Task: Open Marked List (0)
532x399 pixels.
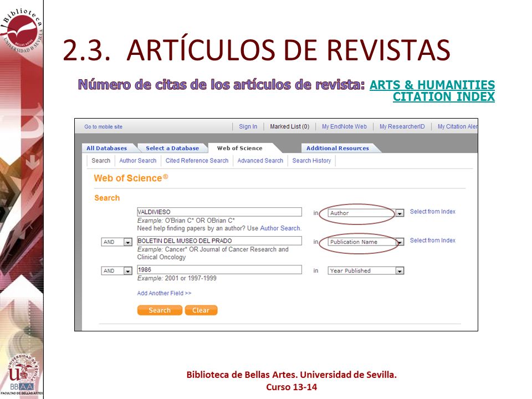Action: point(289,126)
